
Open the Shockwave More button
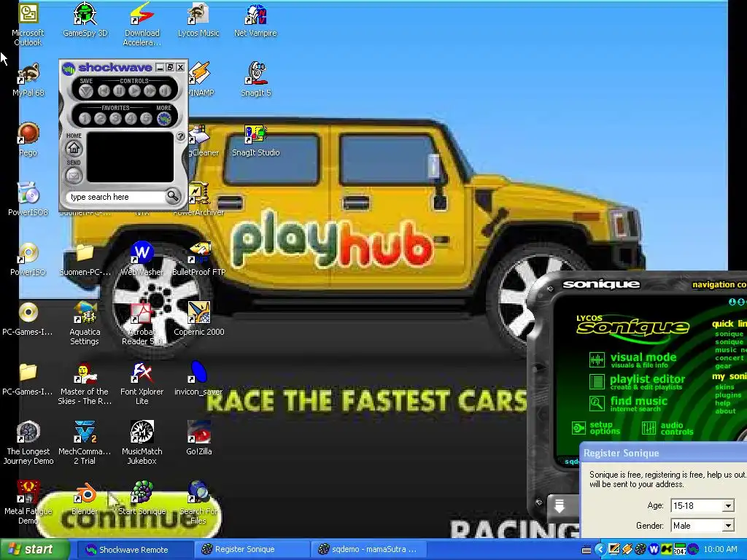point(164,118)
